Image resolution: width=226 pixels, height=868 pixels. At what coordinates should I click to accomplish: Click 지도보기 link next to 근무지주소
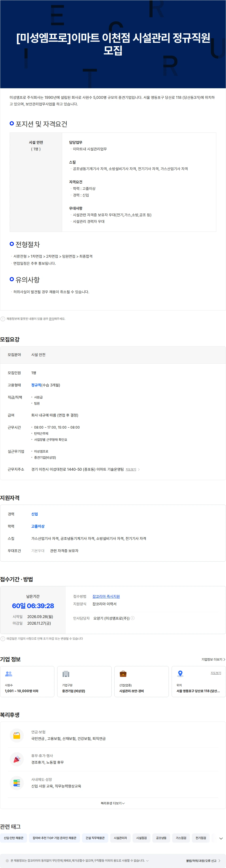(x=131, y=469)
